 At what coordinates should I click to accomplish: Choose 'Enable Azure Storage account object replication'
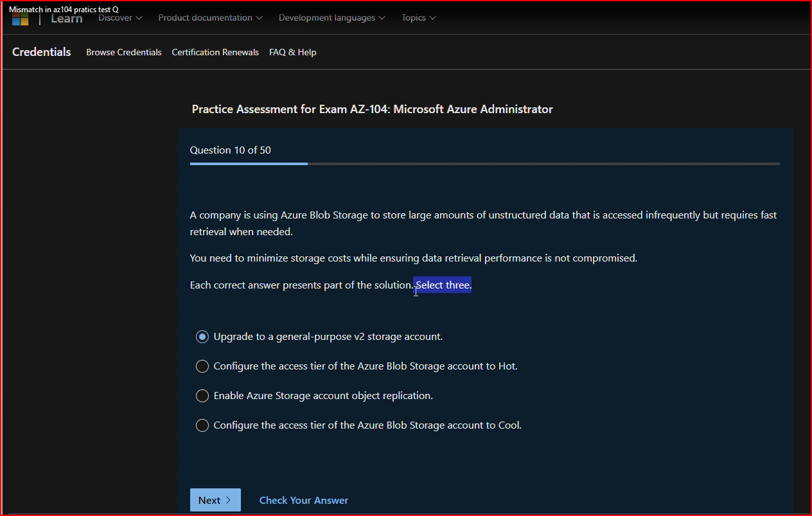pos(202,395)
